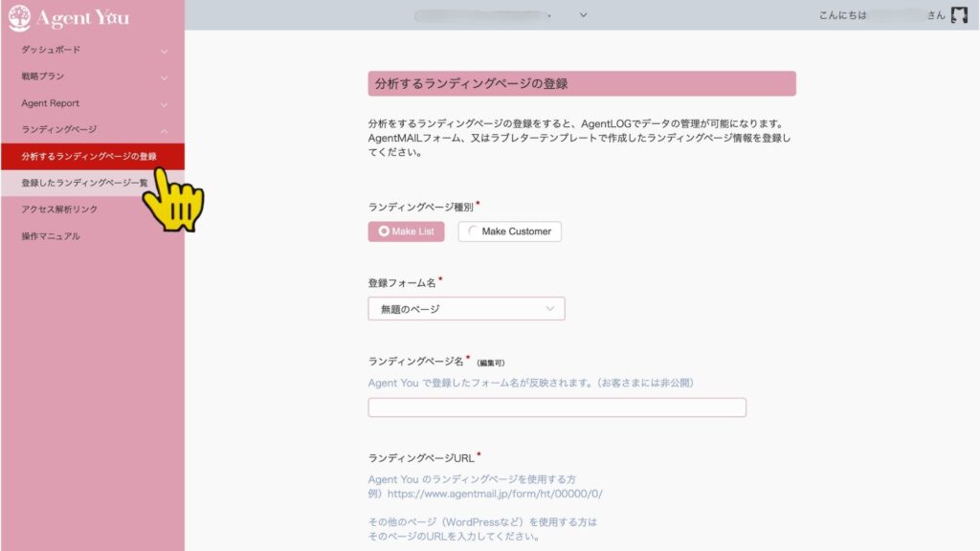Open the account selector dropdown in header
The height and width of the screenshot is (551, 980).
(x=583, y=14)
